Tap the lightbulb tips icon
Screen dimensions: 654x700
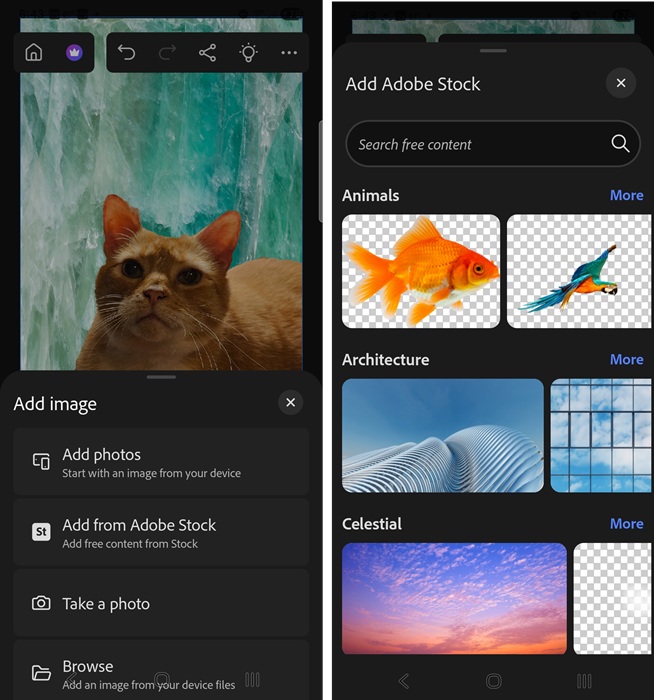(248, 53)
